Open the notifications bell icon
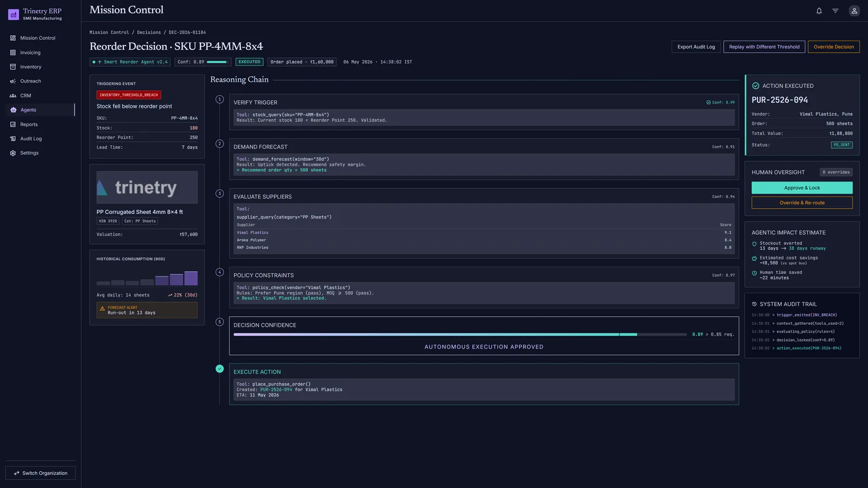The image size is (868, 488). 819,11
